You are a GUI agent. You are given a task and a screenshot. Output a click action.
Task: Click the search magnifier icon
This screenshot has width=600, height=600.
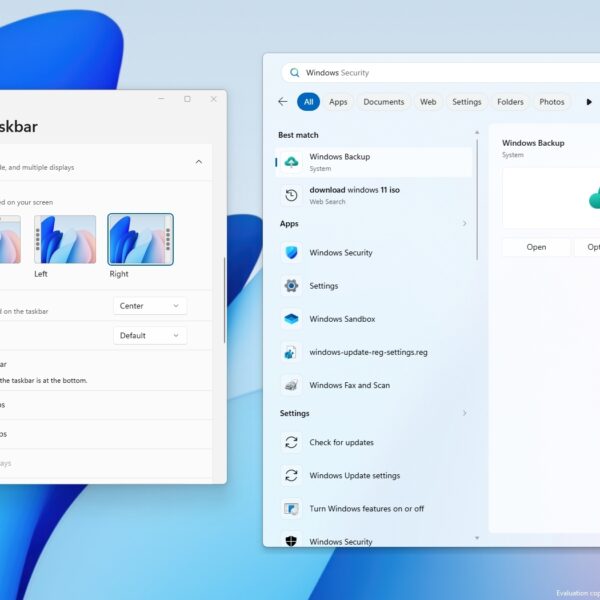(x=294, y=73)
